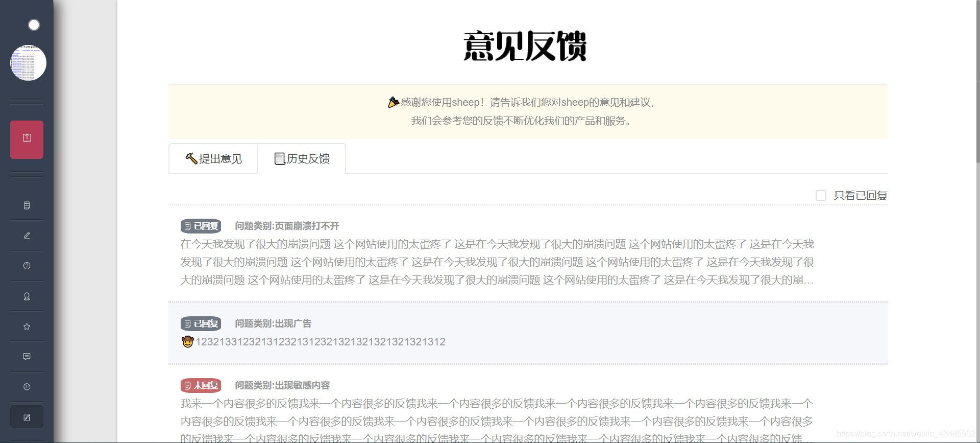Select text 问题类别:出现广告

pos(273,323)
